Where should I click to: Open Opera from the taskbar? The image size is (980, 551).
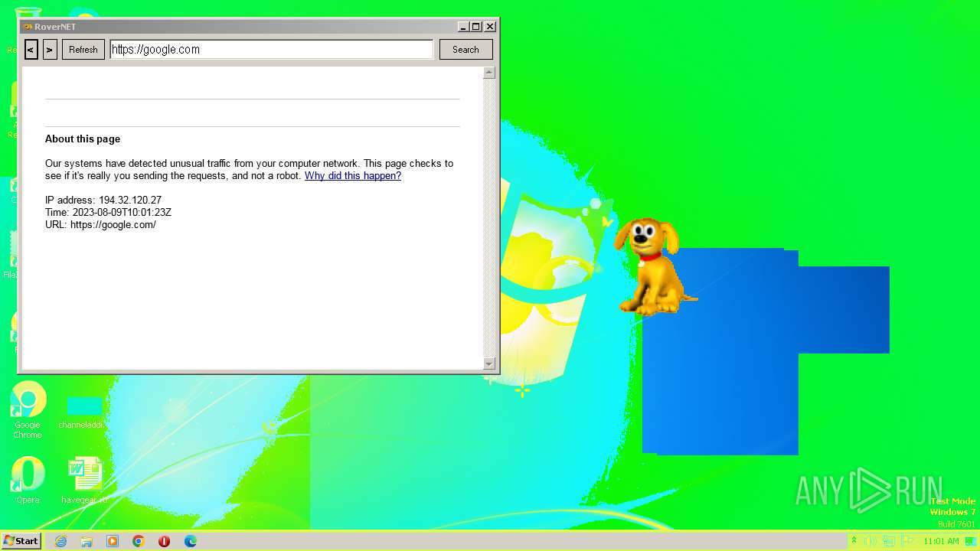click(165, 541)
